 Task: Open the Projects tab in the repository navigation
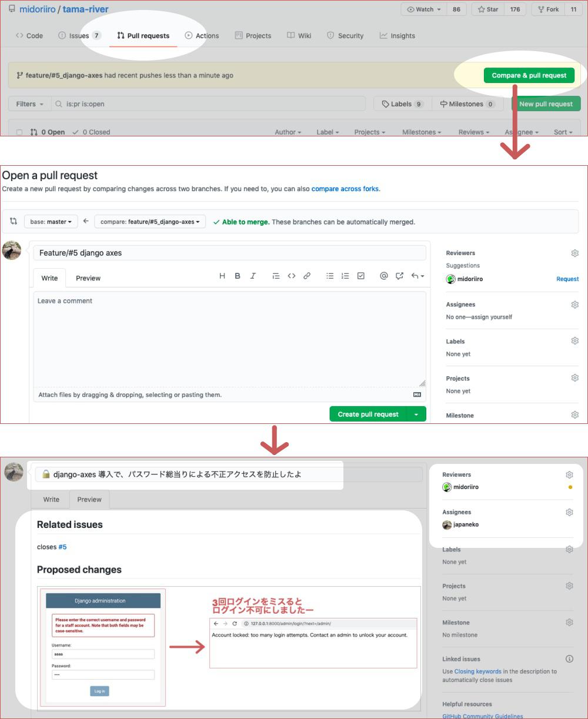253,36
